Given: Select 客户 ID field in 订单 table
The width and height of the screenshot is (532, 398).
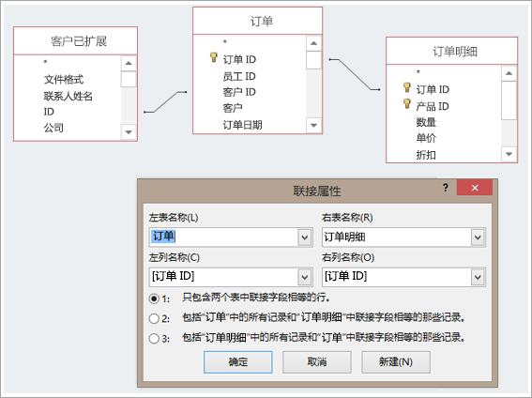Looking at the screenshot, I should (239, 92).
